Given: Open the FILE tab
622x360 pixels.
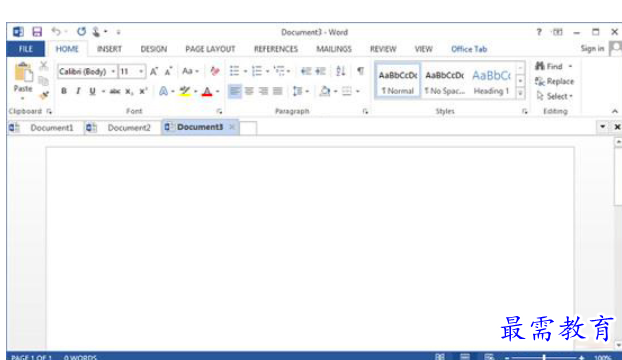Looking at the screenshot, I should click(25, 49).
